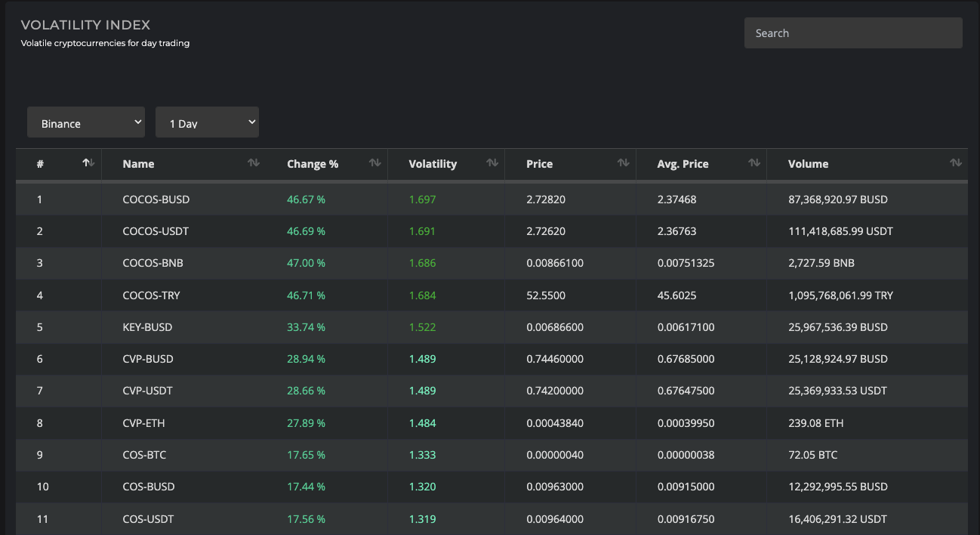Click volume 111,418,685.99 USDT
The width and height of the screenshot is (980, 535).
[x=840, y=231]
